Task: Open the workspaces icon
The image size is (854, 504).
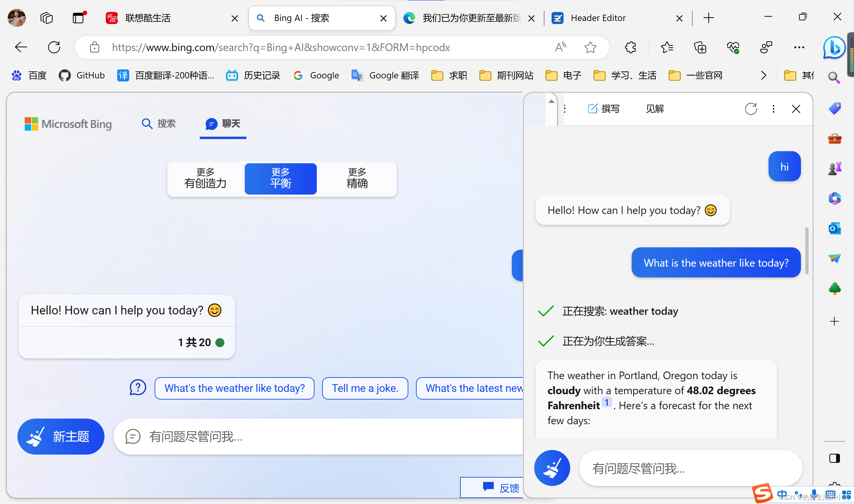Action: pyautogui.click(x=46, y=18)
